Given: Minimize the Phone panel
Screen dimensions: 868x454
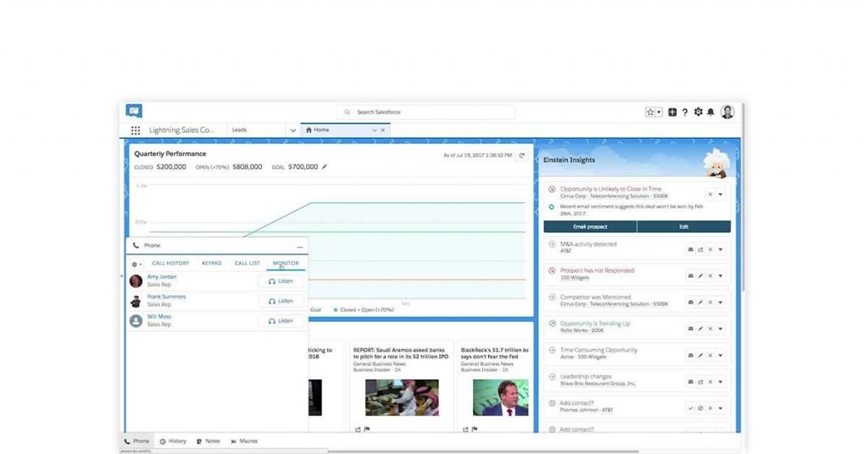Looking at the screenshot, I should coord(299,246).
